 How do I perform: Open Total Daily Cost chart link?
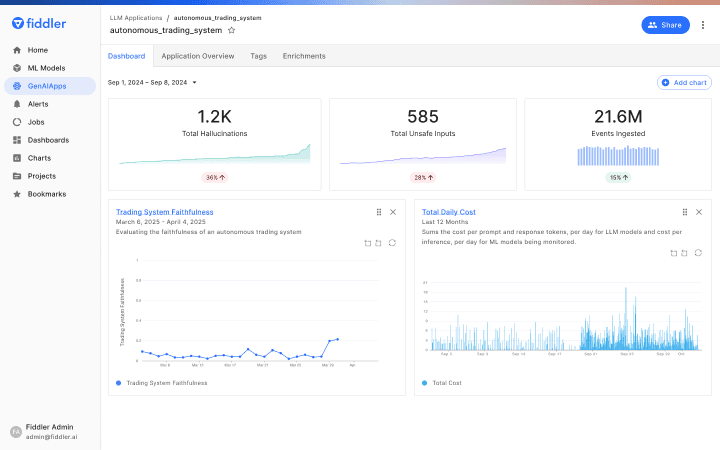tap(449, 212)
